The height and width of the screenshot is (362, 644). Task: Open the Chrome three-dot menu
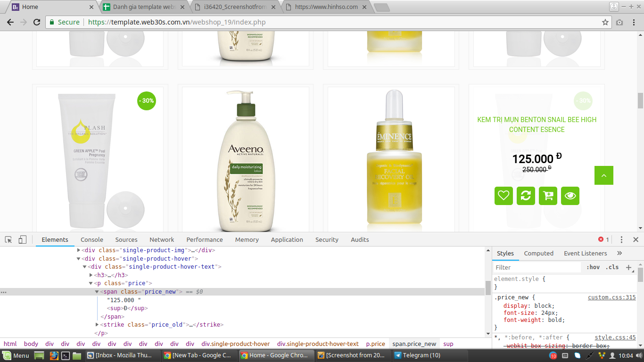[x=634, y=22]
